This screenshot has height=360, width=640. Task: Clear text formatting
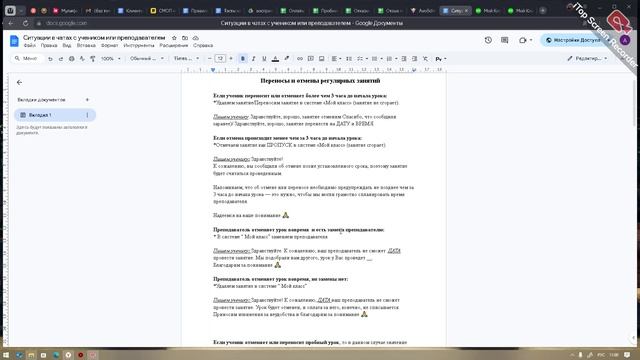pos(425,59)
